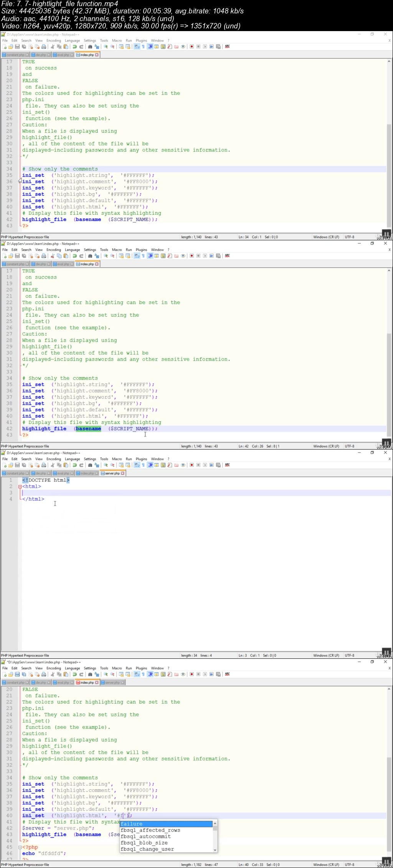
Task: Click Print icon in server.php window toolbar
Action: coord(43,465)
